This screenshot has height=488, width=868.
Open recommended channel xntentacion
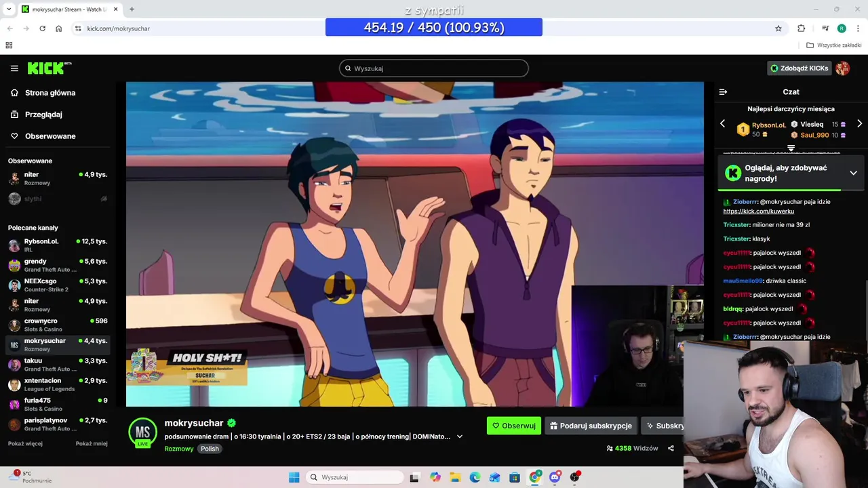57,384
